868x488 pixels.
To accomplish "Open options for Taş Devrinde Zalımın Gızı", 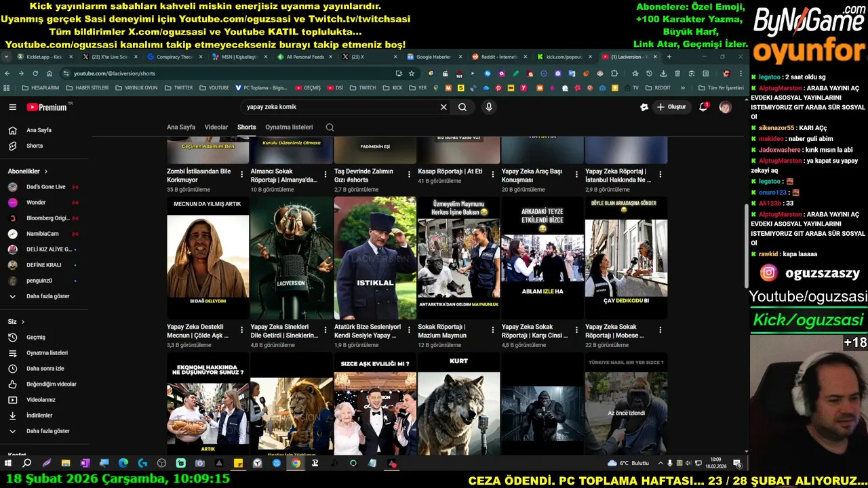I will (409, 174).
